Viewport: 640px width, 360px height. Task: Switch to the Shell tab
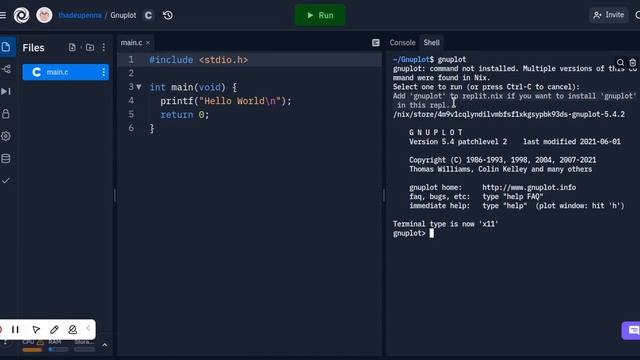click(x=431, y=42)
